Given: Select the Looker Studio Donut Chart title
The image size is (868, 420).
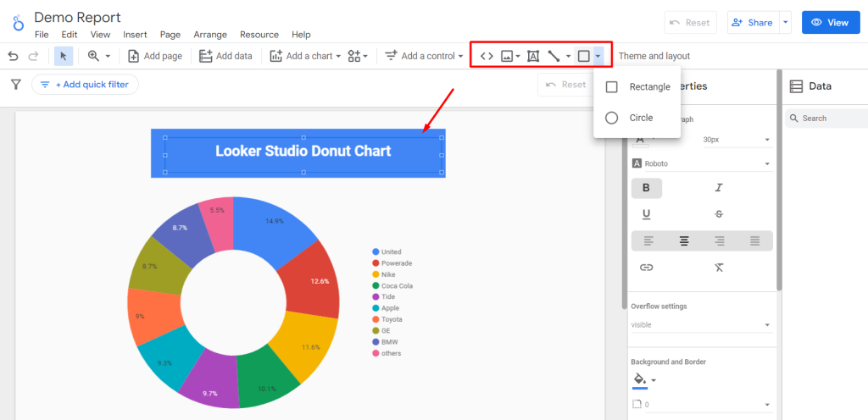Looking at the screenshot, I should (303, 151).
